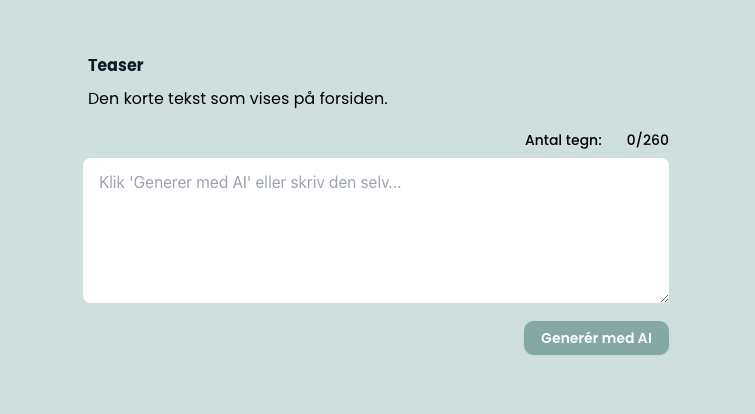Image resolution: width=755 pixels, height=414 pixels.
Task: Click the 'Den korte tekst' description line
Action: click(237, 99)
